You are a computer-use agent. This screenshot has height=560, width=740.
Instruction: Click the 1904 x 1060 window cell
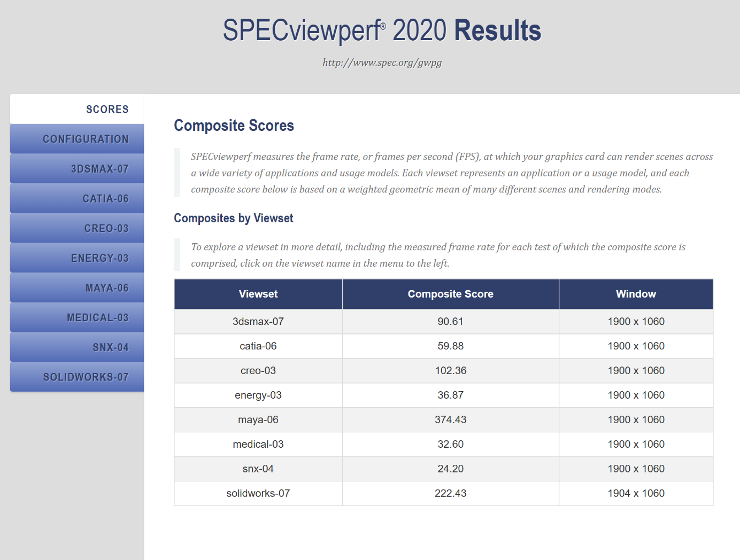(636, 494)
